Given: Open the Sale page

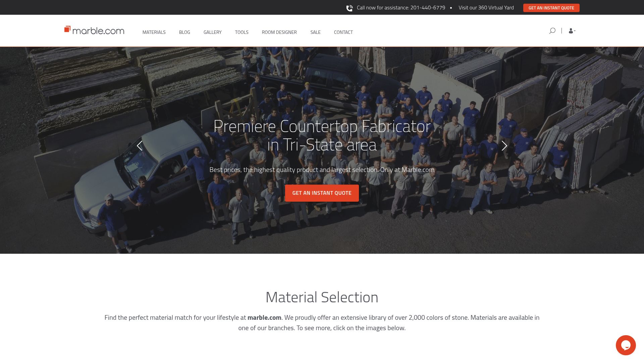Looking at the screenshot, I should 315,32.
